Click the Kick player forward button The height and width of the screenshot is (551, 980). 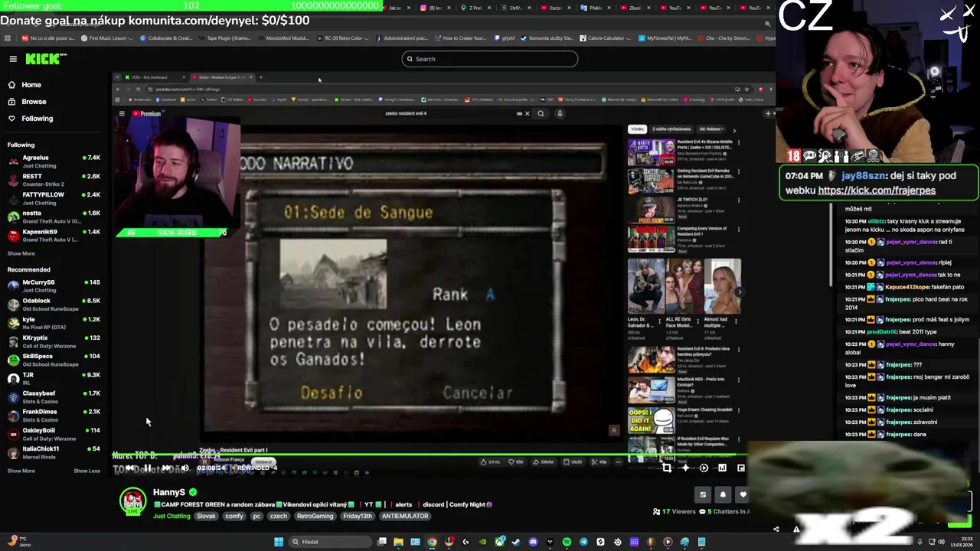[166, 468]
